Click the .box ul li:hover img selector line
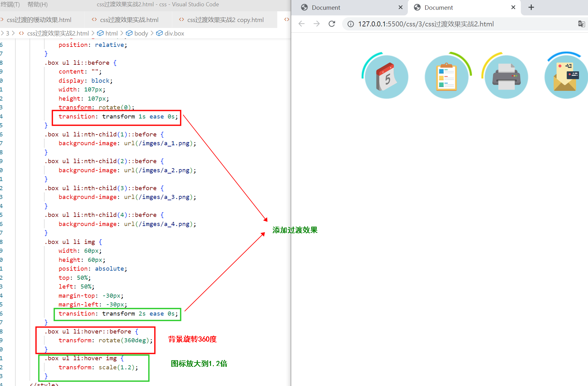 (84, 358)
